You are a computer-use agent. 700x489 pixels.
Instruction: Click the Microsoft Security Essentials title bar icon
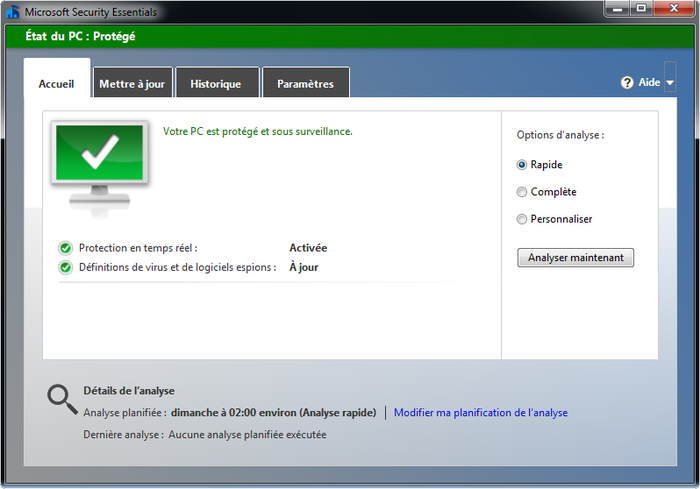[12, 12]
